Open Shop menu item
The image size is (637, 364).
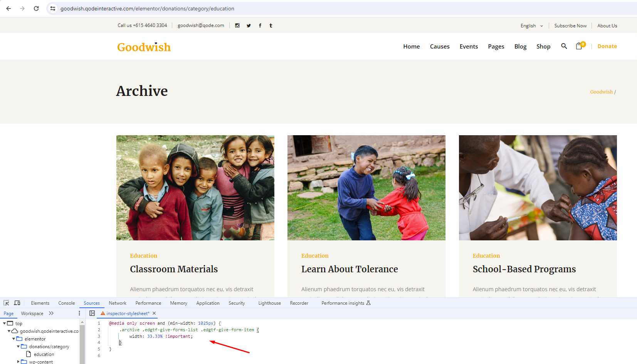tap(543, 47)
